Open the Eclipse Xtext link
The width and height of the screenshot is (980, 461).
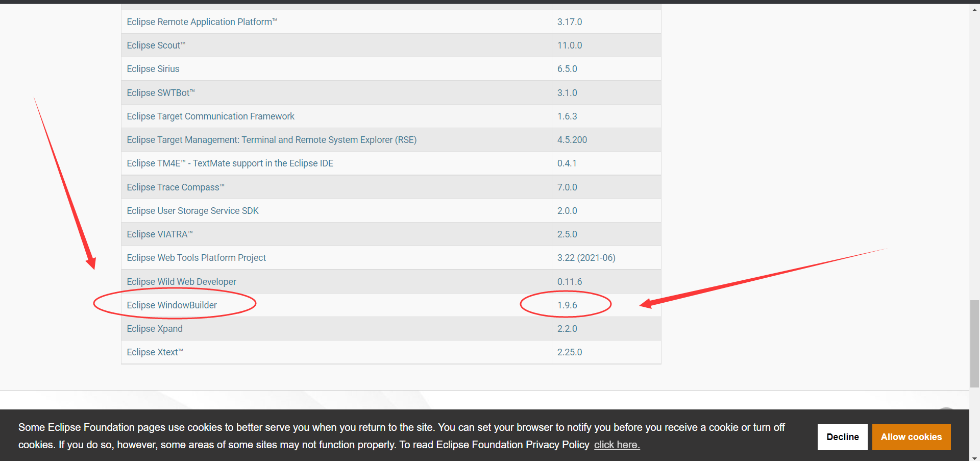pos(155,352)
